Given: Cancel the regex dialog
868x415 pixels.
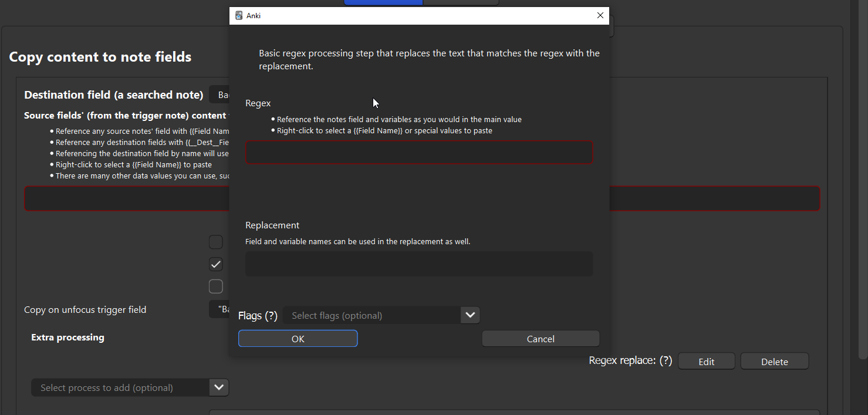Looking at the screenshot, I should click(x=541, y=339).
